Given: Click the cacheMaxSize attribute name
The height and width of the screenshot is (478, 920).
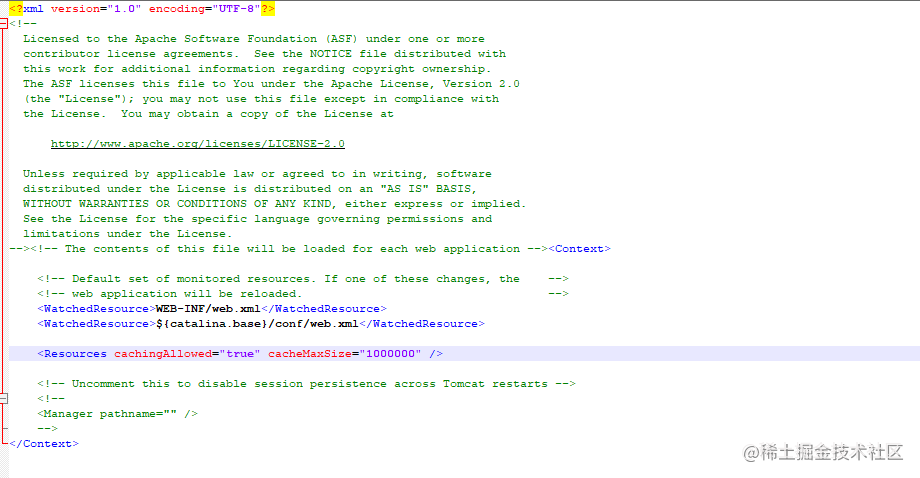Looking at the screenshot, I should [x=309, y=354].
